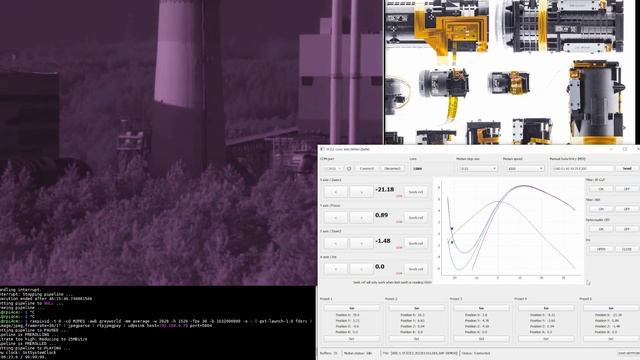Click Set for Preset 1

click(x=351, y=339)
